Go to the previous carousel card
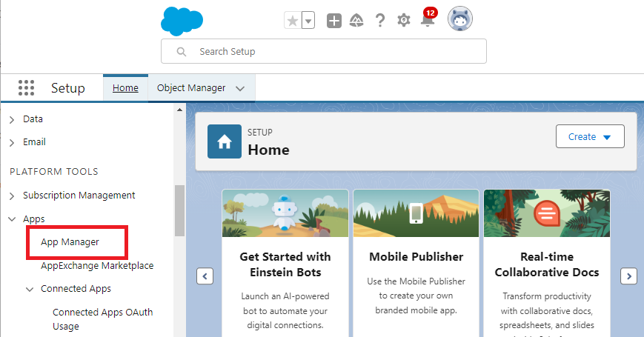The height and width of the screenshot is (337, 644). [205, 276]
